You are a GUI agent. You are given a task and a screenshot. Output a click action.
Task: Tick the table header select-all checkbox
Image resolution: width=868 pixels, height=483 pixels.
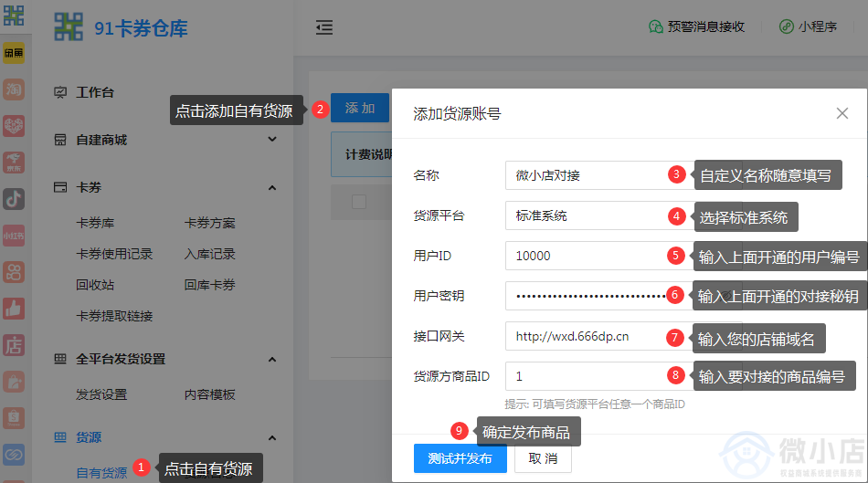pyautogui.click(x=359, y=202)
